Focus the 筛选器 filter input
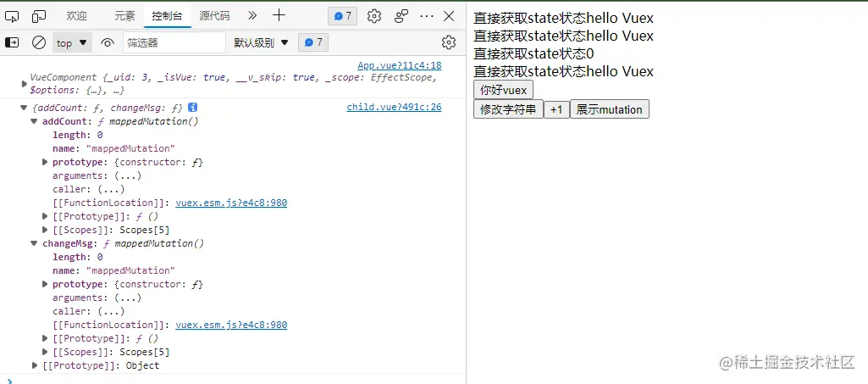 click(x=174, y=42)
